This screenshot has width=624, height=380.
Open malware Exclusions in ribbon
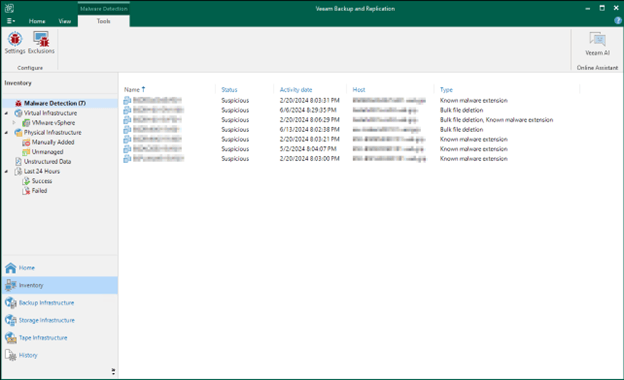(x=41, y=43)
